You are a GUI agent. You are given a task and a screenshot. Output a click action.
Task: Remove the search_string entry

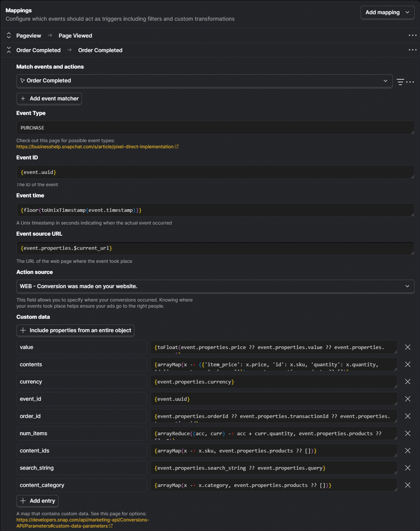click(408, 468)
